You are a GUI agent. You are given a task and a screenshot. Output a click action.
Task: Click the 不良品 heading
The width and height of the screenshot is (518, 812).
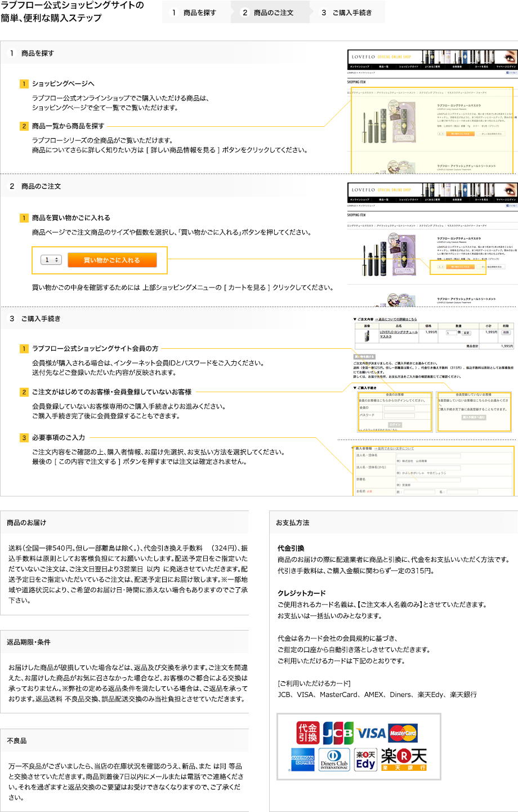point(17,740)
